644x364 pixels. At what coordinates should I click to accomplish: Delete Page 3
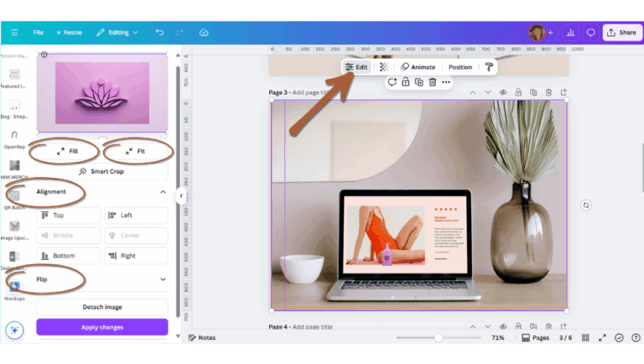point(548,92)
